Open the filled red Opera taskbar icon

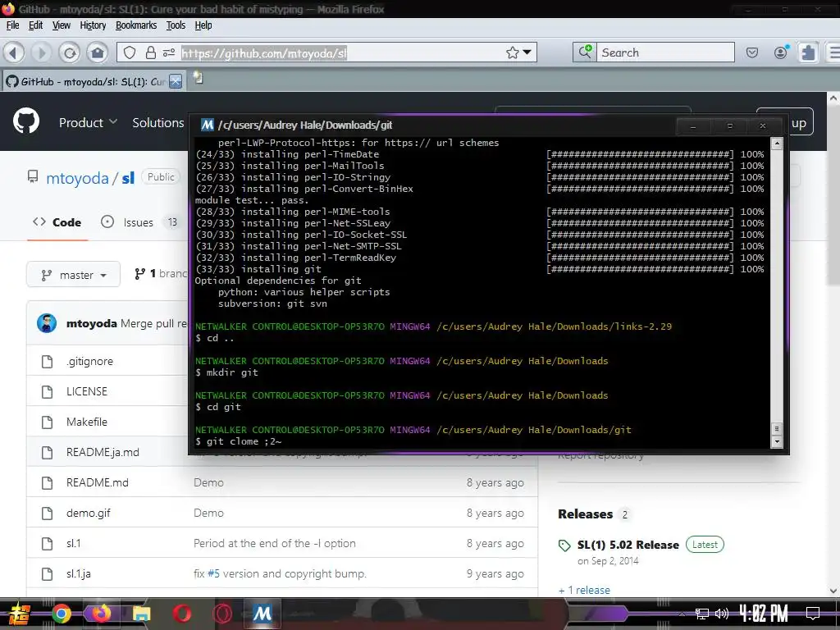tap(181, 614)
